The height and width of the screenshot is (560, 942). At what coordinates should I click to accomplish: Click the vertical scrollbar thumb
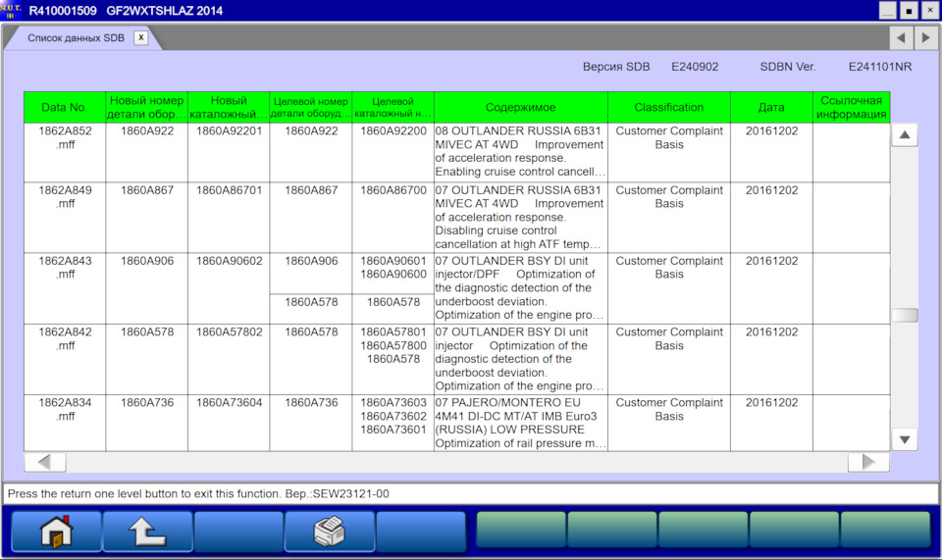point(904,315)
